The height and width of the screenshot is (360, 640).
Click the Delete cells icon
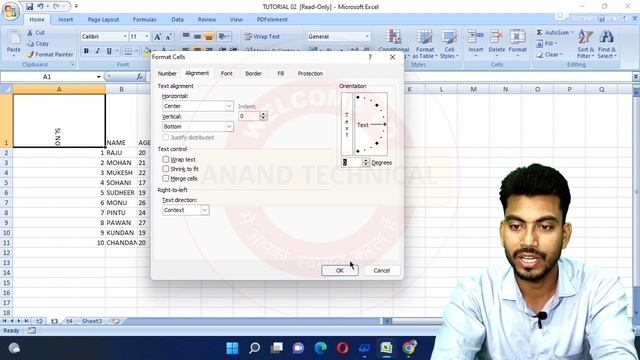[x=496, y=37]
